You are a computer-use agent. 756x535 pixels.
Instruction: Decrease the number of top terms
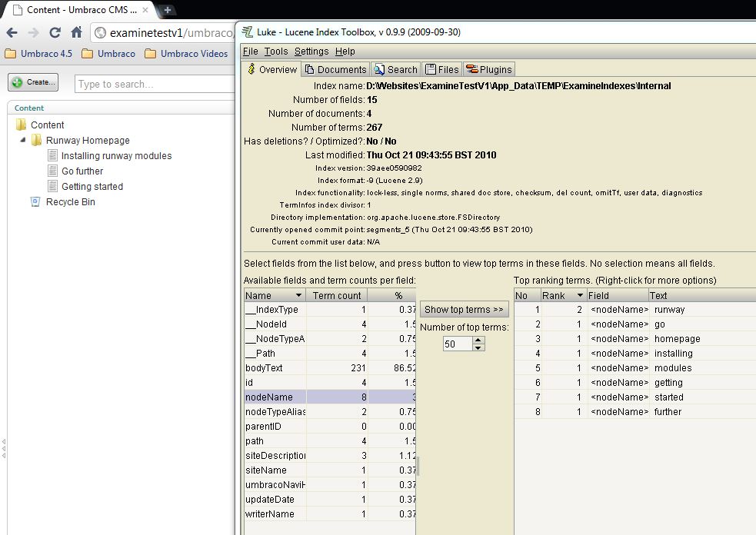coord(478,347)
